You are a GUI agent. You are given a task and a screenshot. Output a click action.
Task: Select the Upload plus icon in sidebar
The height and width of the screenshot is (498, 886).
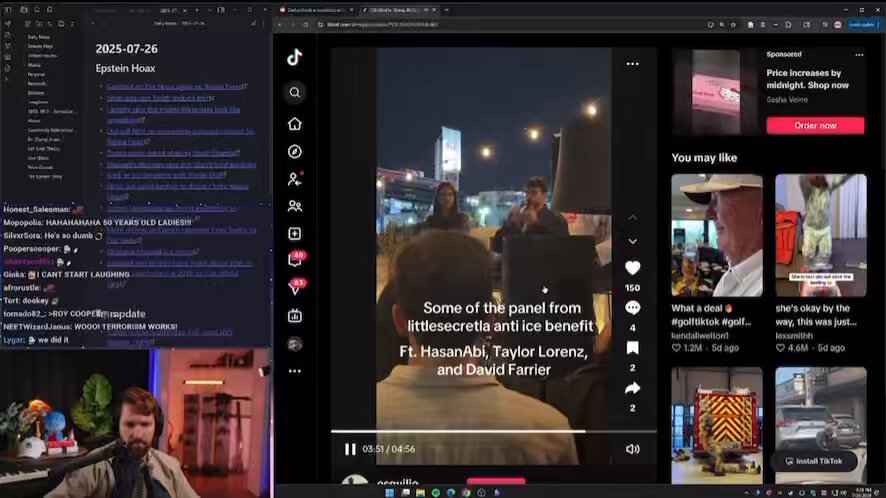pos(294,233)
